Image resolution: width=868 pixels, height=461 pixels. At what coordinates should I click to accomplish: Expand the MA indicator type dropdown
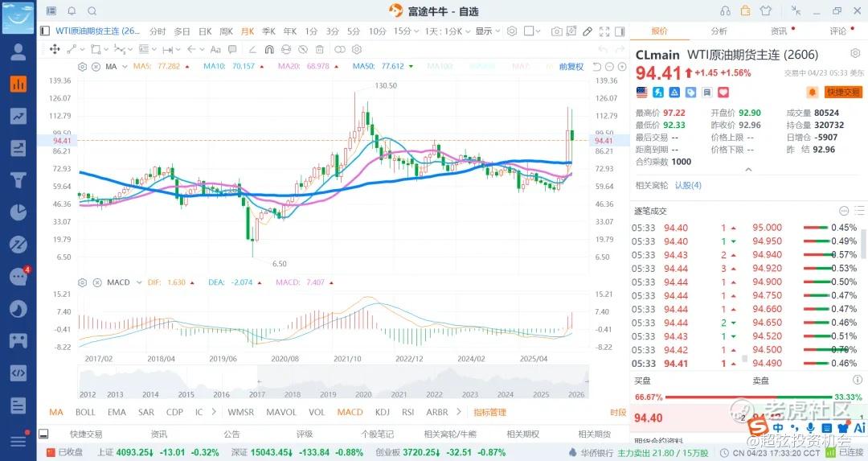(x=125, y=67)
